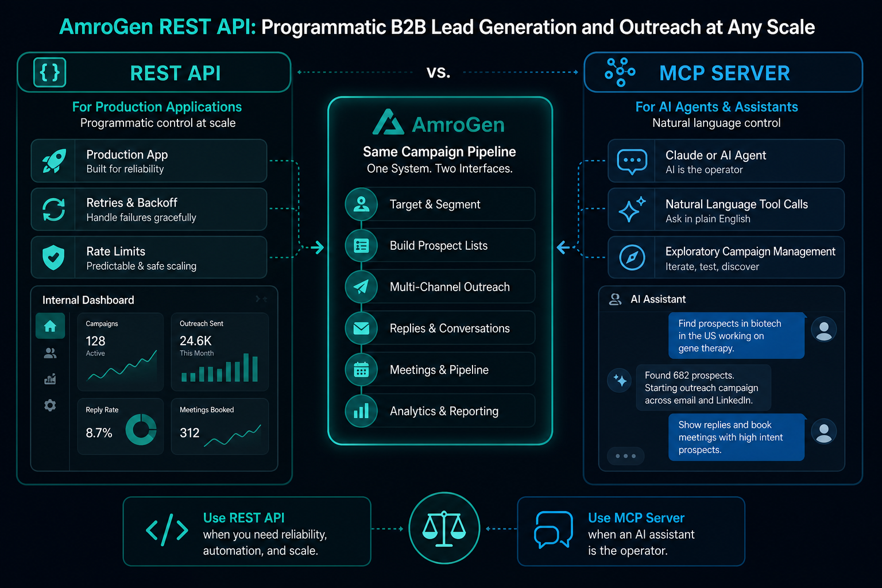The image size is (882, 588).
Task: Click the code brackets icon near Use REST API
Action: pyautogui.click(x=167, y=530)
